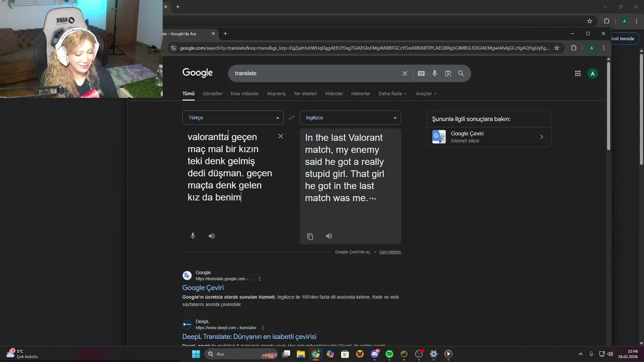Expand the Daha fazla search menu
The height and width of the screenshot is (362, 644).
tap(392, 94)
